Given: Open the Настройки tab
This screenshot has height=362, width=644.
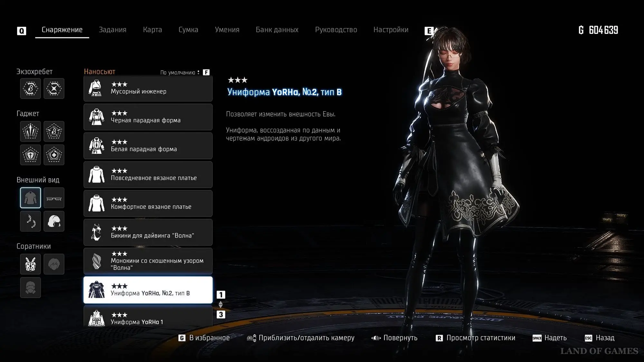Looking at the screenshot, I should pos(391,30).
